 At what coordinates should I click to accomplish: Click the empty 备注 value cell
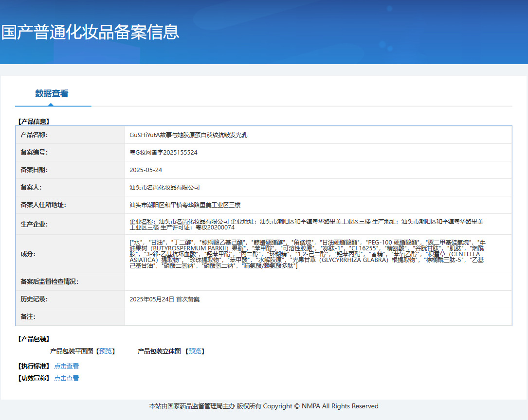tap(318, 317)
